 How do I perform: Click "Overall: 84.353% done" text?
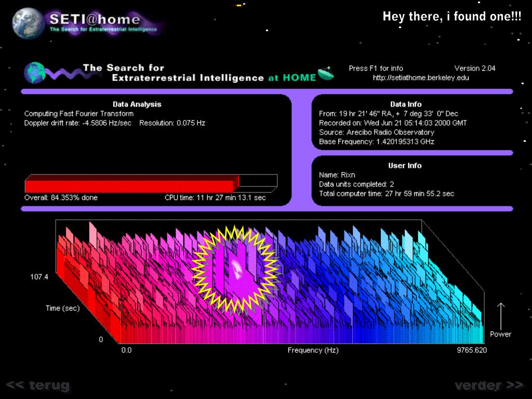click(x=61, y=197)
